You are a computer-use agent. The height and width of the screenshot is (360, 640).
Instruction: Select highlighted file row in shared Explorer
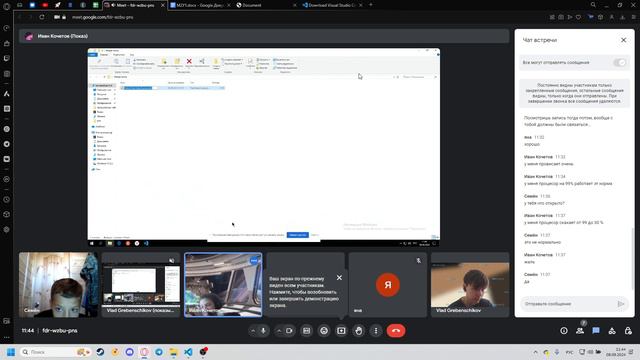[172, 88]
